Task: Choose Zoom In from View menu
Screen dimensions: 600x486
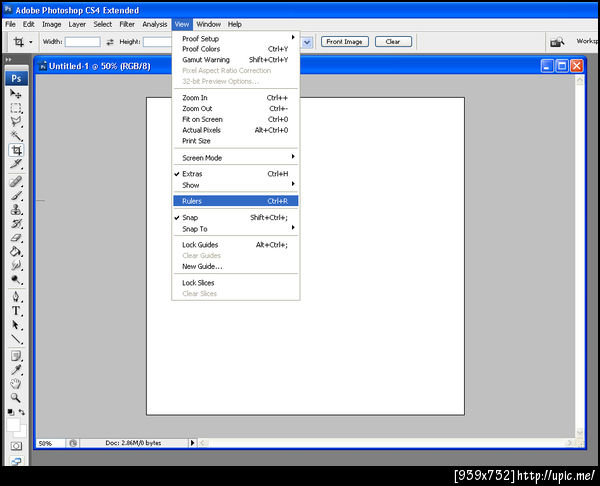Action: [235, 98]
